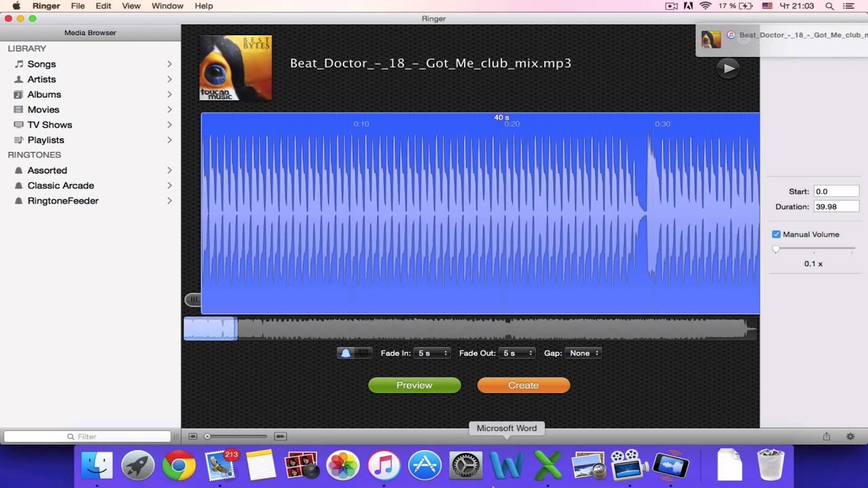
Task: Expand the Playlists row chevron
Action: (x=170, y=140)
